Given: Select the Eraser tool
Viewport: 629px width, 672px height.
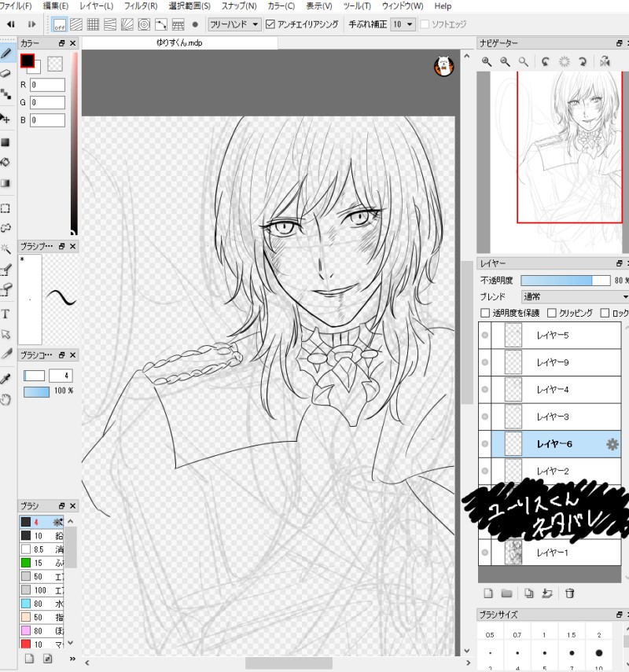Looking at the screenshot, I should coord(6,73).
